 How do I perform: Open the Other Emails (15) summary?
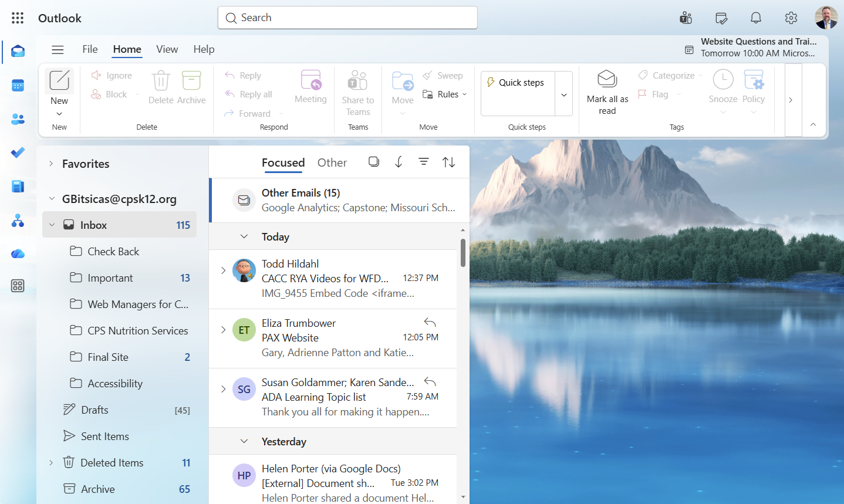[340, 200]
